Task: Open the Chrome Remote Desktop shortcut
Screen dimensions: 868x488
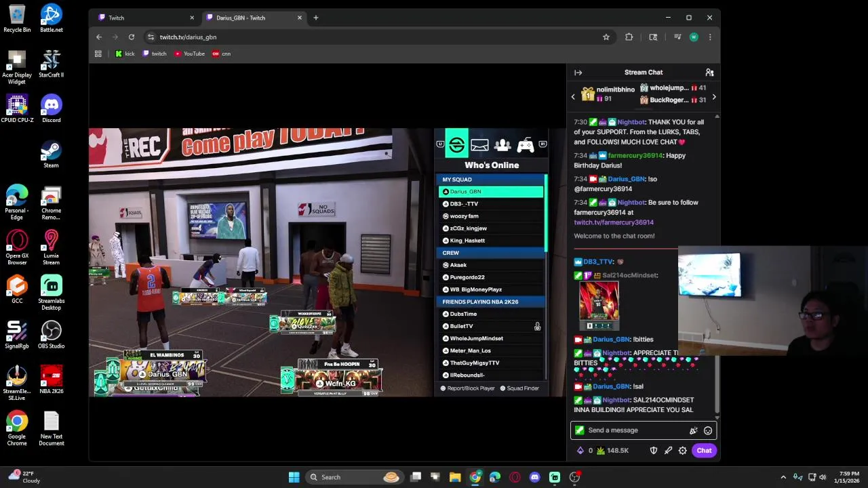Action: click(52, 203)
